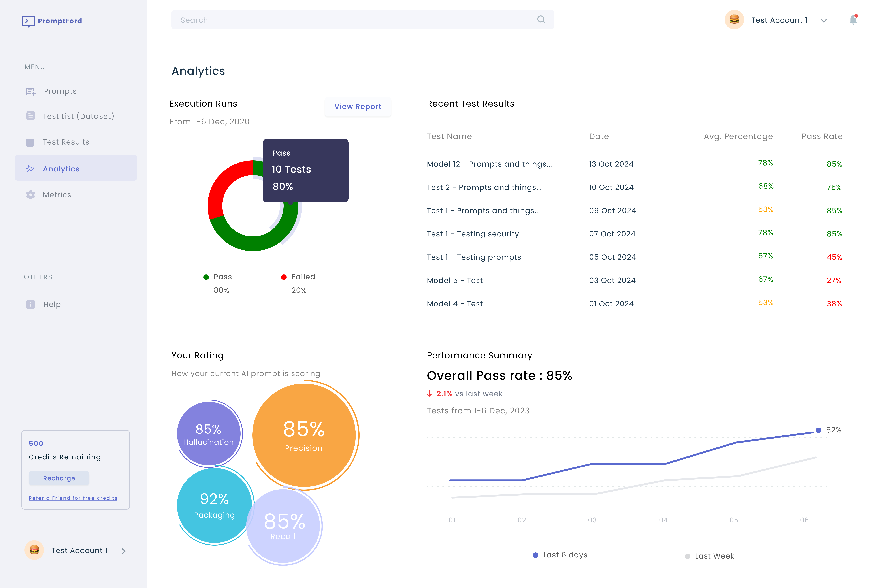The height and width of the screenshot is (588, 882).
Task: Click the orange Precision rating bubble
Action: pyautogui.click(x=304, y=435)
